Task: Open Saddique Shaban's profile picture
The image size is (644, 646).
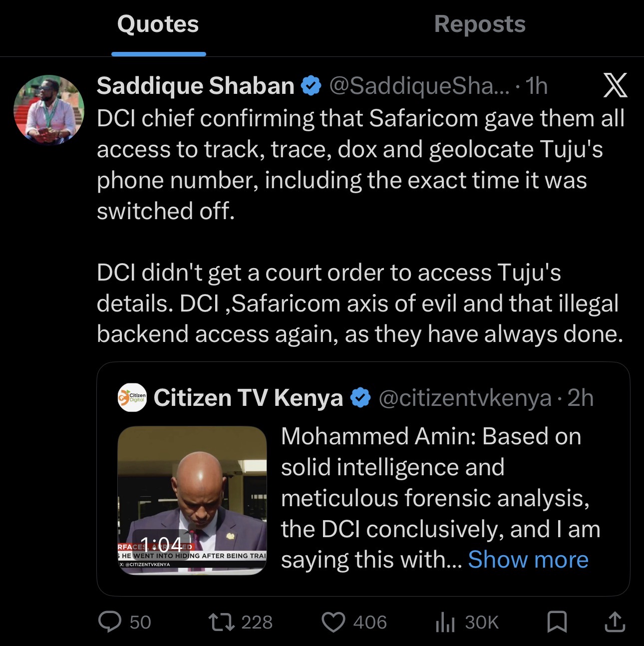Action: (x=48, y=110)
